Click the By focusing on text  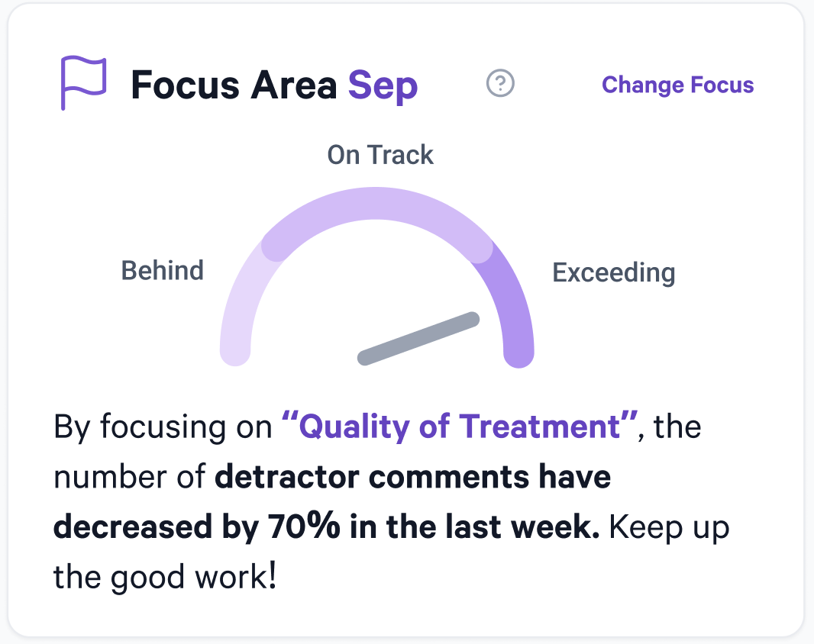[163, 427]
